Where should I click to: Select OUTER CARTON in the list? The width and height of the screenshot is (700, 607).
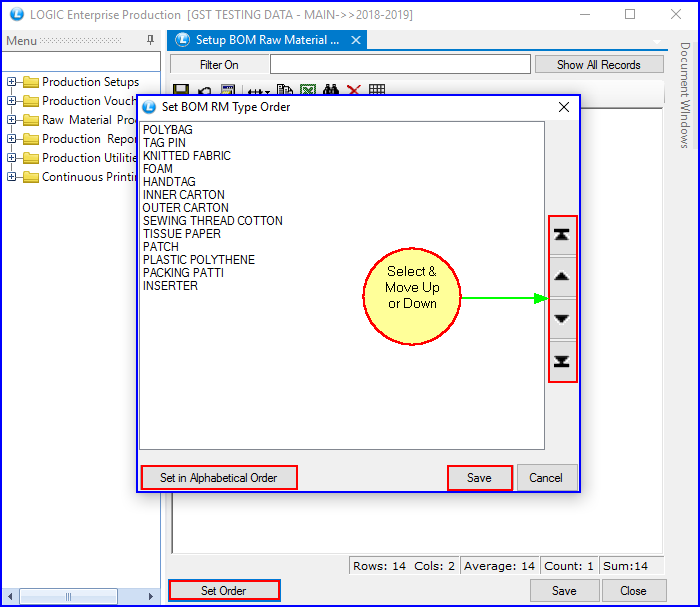point(185,208)
